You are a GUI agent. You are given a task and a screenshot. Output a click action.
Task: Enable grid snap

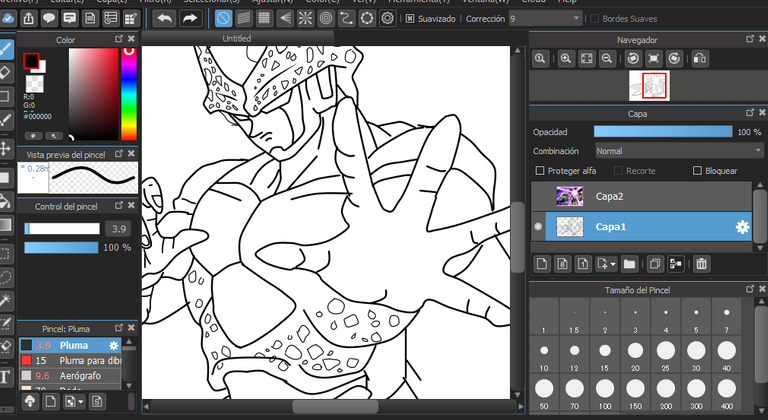[264, 19]
